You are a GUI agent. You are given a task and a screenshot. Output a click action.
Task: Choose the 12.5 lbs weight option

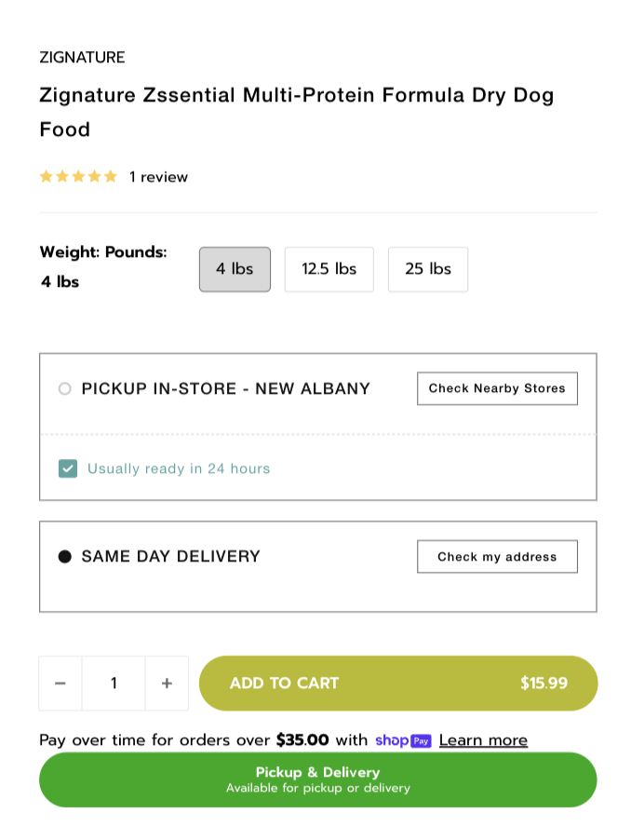click(329, 269)
